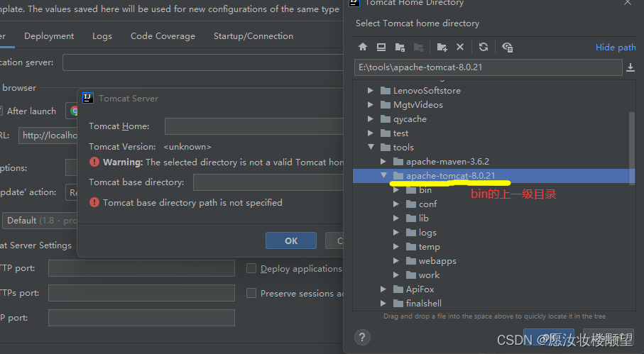This screenshot has width=644, height=354.
Task: Select the apache-tomcat-8.0.21 tree row
Action: click(493, 175)
